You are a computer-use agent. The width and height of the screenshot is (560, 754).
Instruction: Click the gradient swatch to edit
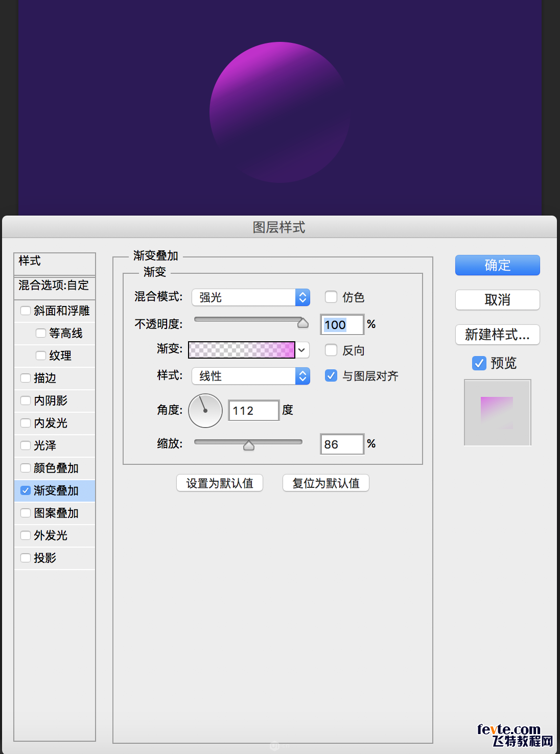(x=242, y=350)
